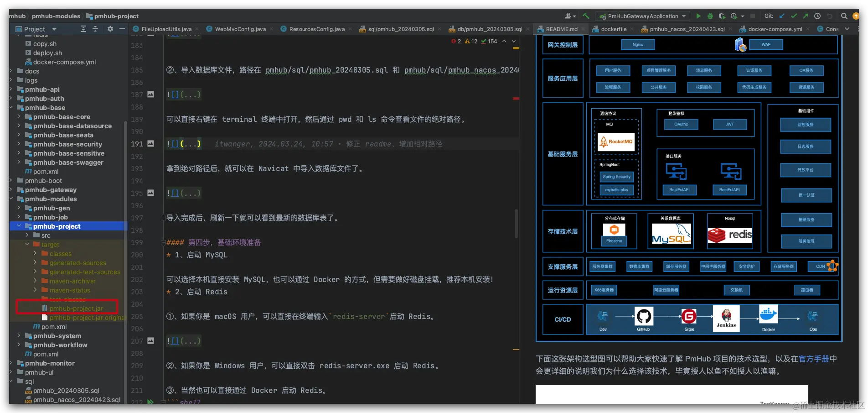
Task: Expand the pmhub-gateway module
Action: click(11, 190)
